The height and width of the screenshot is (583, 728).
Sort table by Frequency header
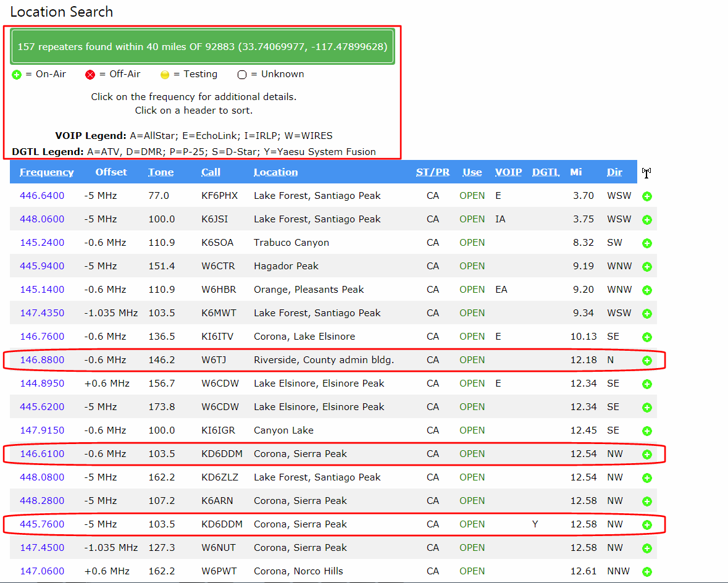(x=46, y=172)
